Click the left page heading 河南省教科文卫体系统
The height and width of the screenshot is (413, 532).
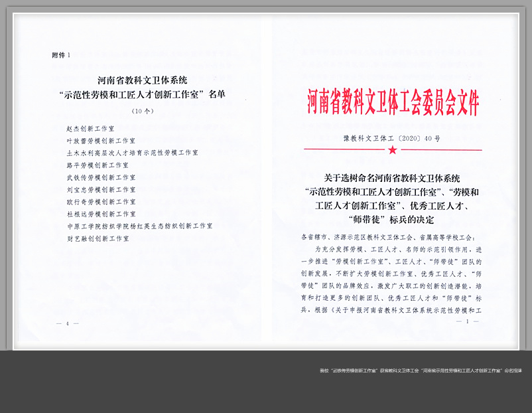142,80
